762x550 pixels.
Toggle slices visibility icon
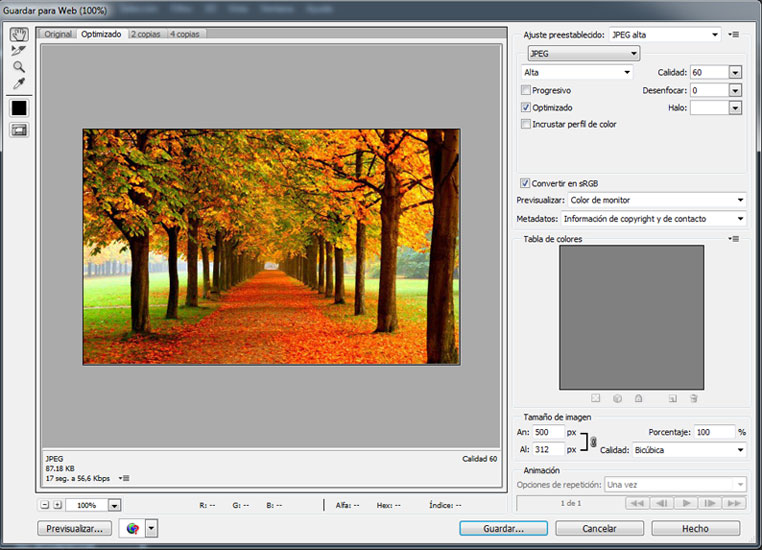19,130
